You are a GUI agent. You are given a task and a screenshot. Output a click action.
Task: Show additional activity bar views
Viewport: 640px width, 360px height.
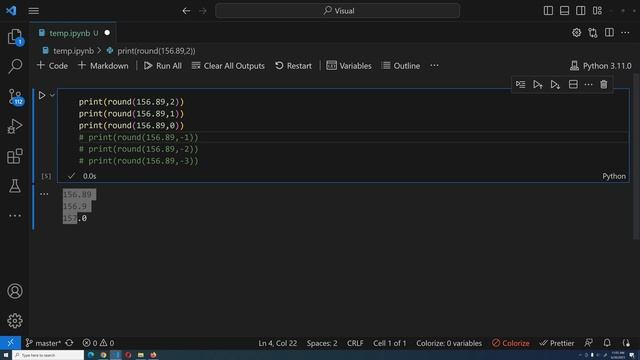(x=15, y=216)
